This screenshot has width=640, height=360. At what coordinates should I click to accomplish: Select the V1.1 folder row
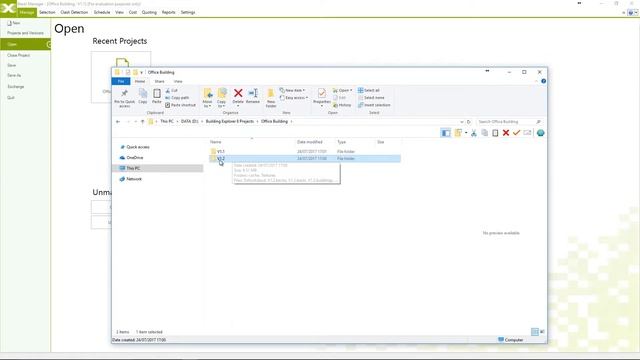[x=305, y=151]
